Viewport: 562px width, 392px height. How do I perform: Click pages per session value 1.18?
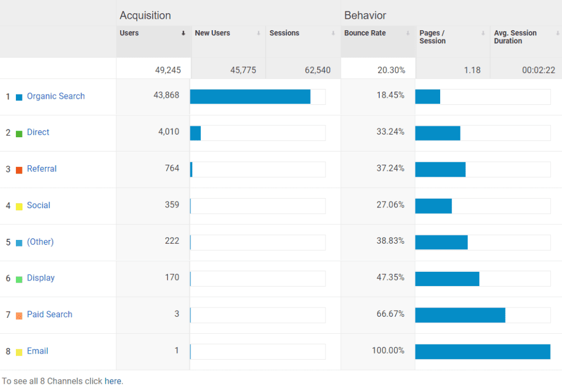pos(472,70)
